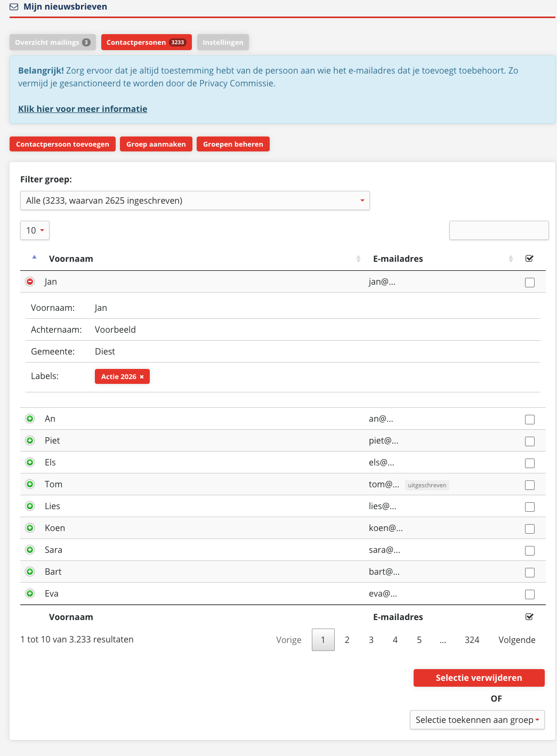Select Piet's row checkbox
This screenshot has height=756, width=557.
point(530,441)
